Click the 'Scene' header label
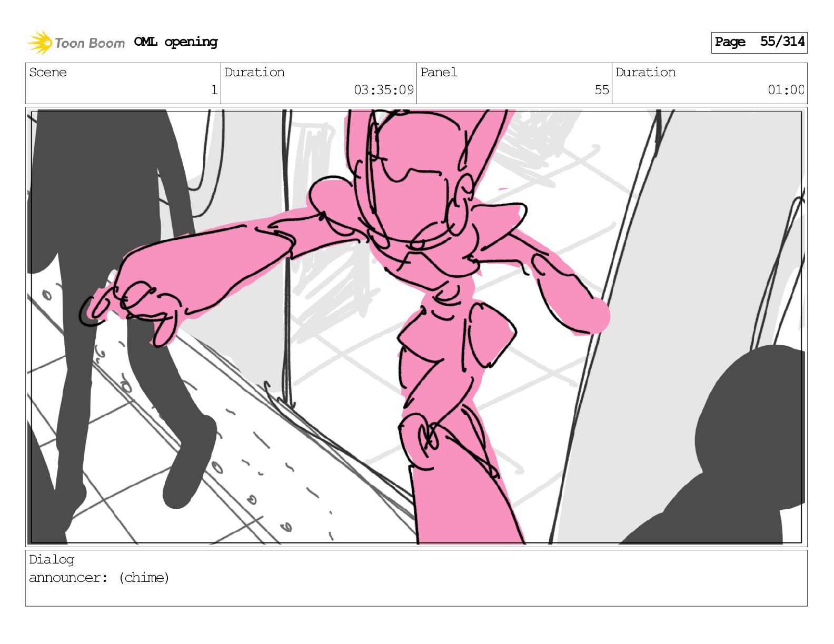The image size is (834, 644). click(x=48, y=72)
